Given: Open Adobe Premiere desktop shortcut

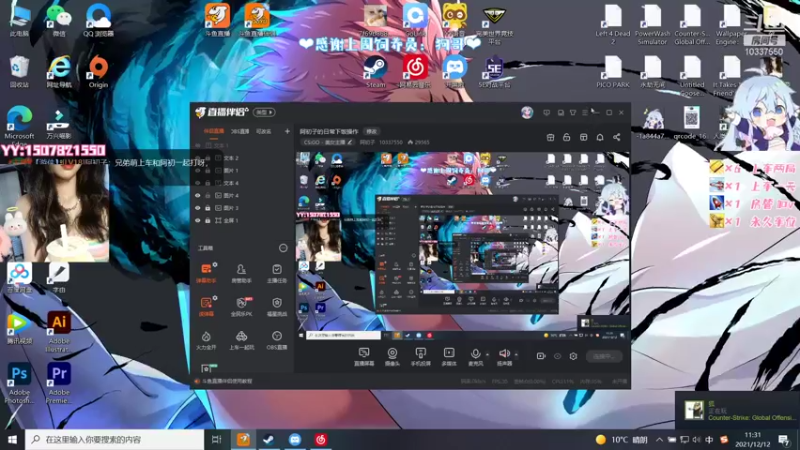Looking at the screenshot, I should [x=59, y=383].
